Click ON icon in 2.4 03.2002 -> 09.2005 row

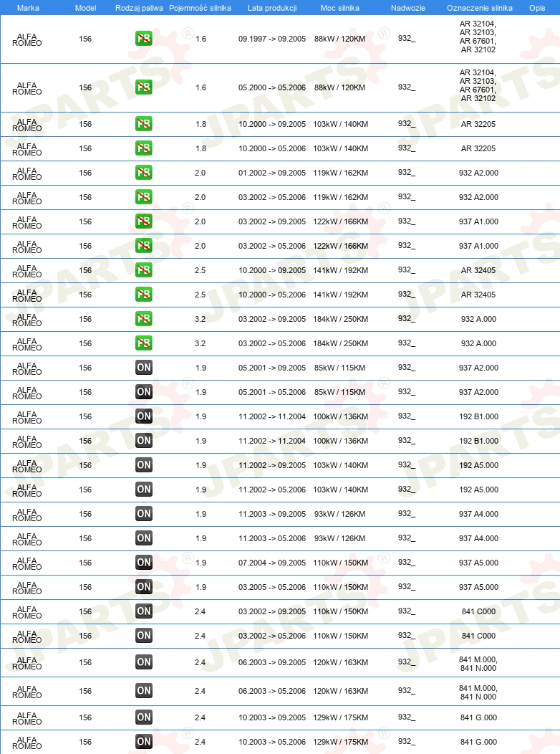144,611
